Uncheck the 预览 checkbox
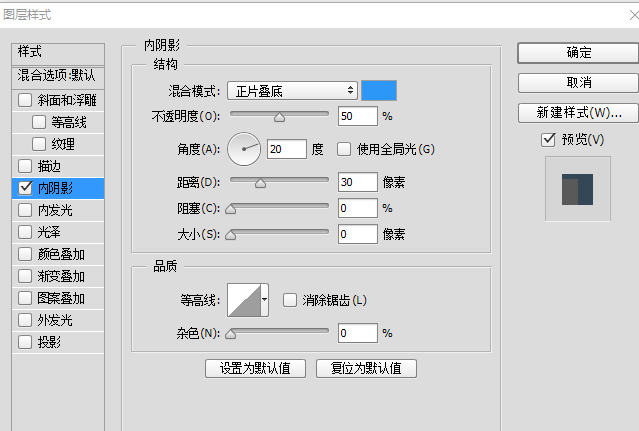 tap(548, 140)
